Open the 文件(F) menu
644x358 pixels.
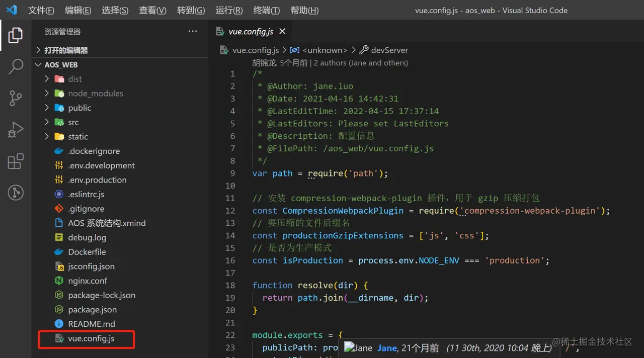click(41, 11)
